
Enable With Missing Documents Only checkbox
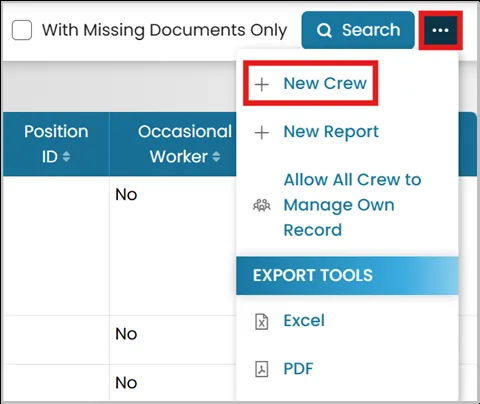click(x=22, y=30)
